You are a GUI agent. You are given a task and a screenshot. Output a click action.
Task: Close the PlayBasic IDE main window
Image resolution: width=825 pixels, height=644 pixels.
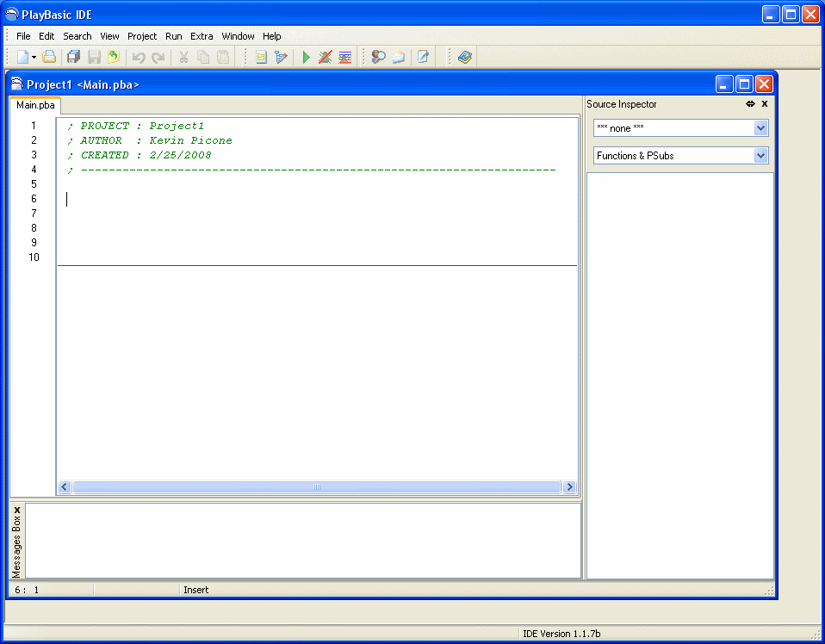point(811,14)
